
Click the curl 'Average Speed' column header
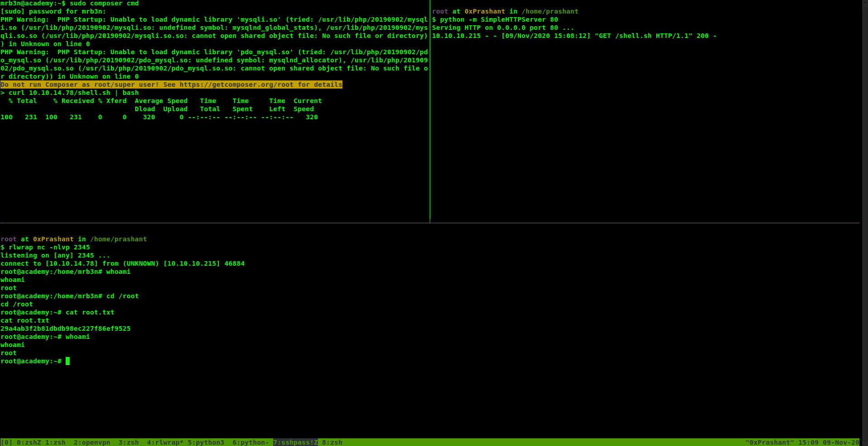pyautogui.click(x=161, y=101)
